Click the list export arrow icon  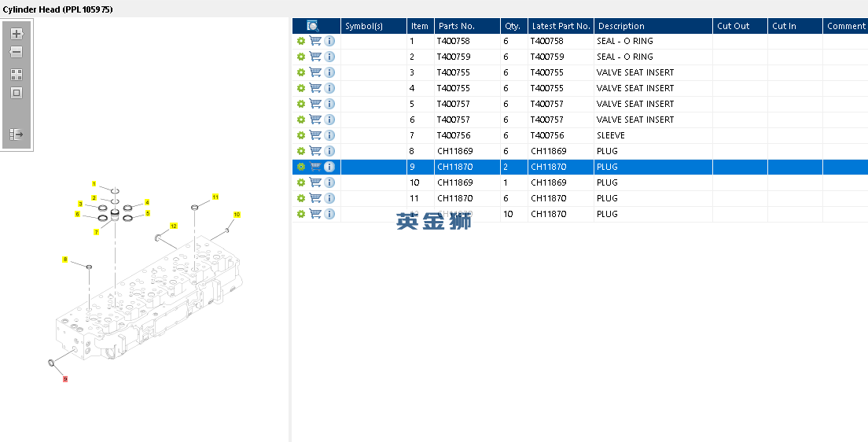coord(17,134)
